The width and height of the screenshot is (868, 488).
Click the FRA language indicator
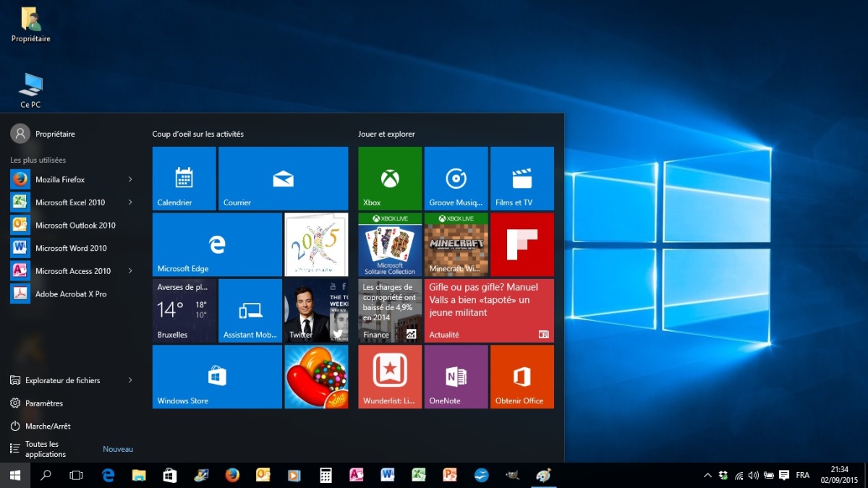coord(803,475)
